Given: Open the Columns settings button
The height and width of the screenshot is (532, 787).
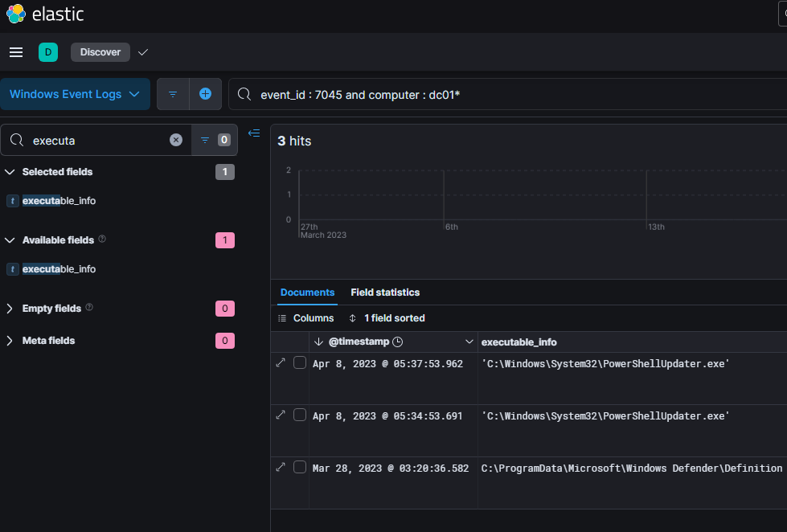Looking at the screenshot, I should 305,318.
